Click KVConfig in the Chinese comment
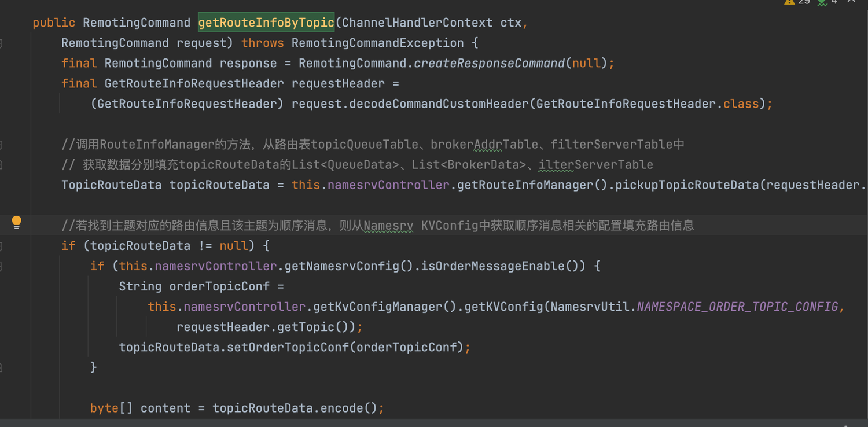This screenshot has height=427, width=868. coord(450,225)
